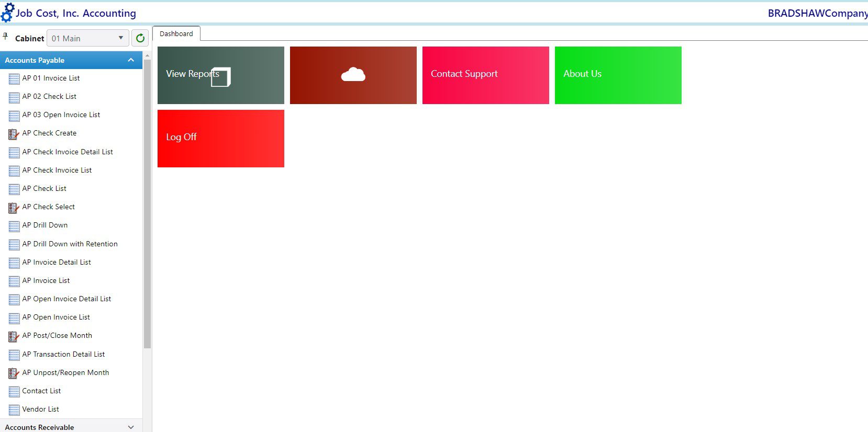
Task: Click the pin icon beside Cabinet label
Action: click(x=6, y=37)
